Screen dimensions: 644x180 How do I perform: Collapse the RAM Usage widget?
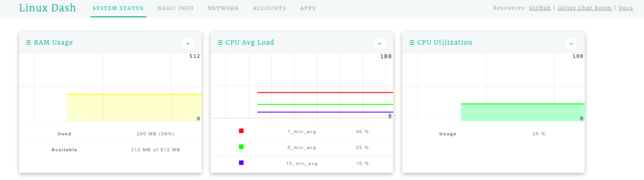[188, 43]
